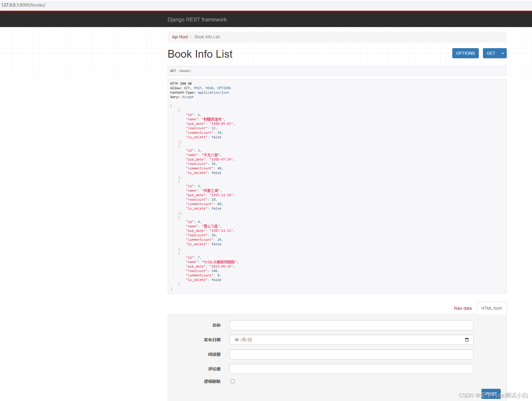Viewport: 532px width, 401px height.
Task: Click the browser address 127.0.0.1:8000/books/
Action: coord(23,5)
